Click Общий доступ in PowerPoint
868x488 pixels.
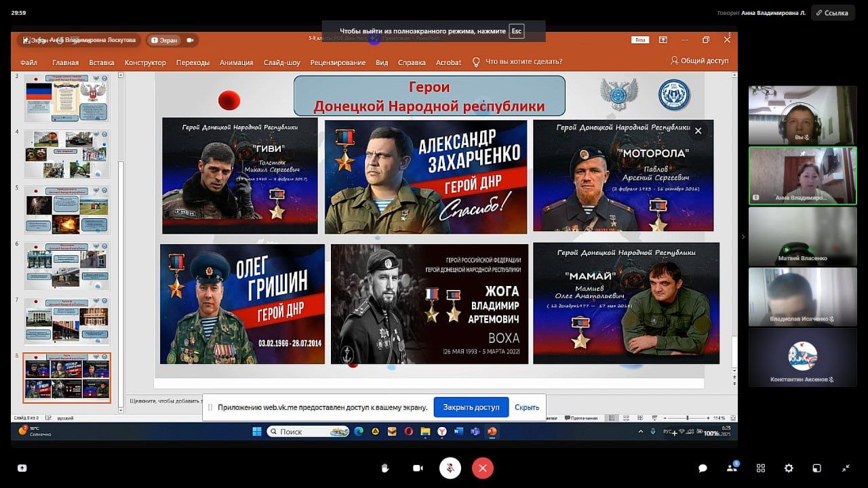tap(700, 61)
